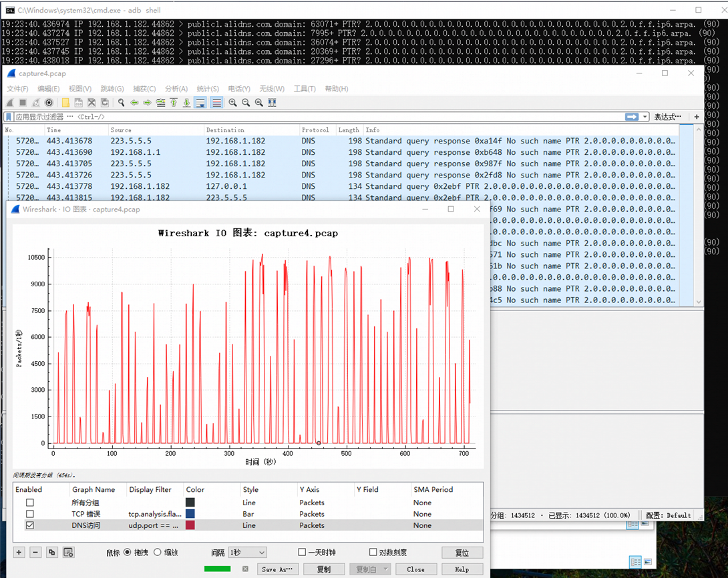The height and width of the screenshot is (578, 728).
Task: Click the open capture file folder icon
Action: point(65,103)
